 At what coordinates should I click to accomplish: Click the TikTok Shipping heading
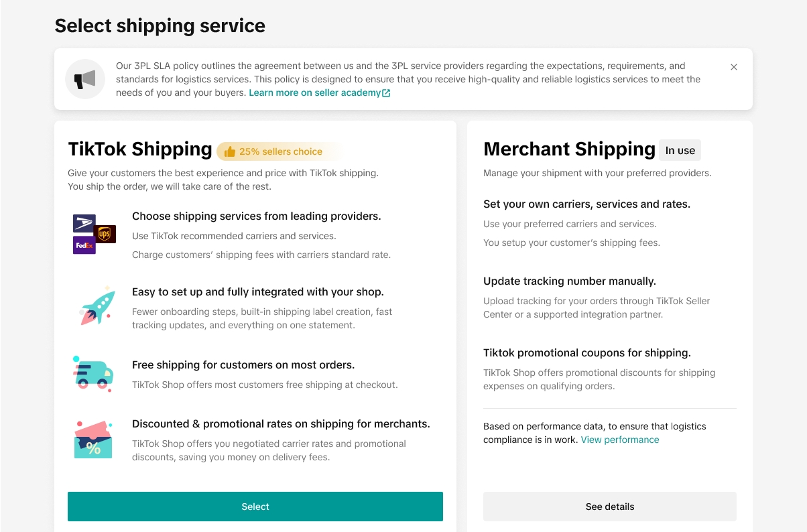(x=140, y=149)
